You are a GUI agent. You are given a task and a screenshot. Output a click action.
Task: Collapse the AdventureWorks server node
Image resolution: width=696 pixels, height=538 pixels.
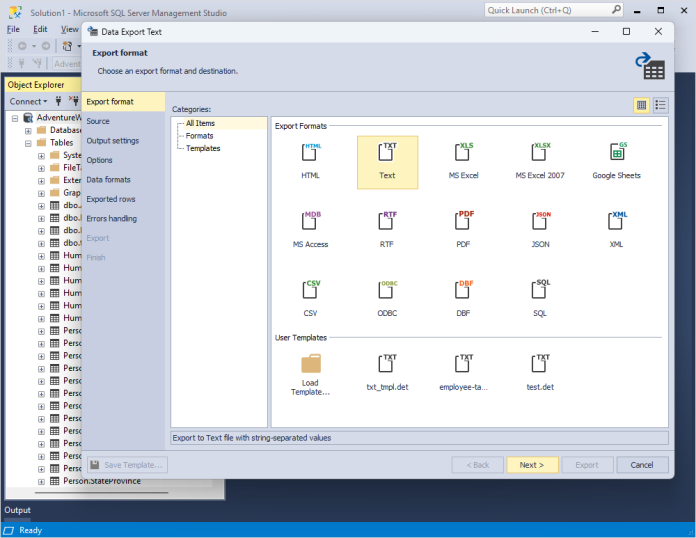coord(15,118)
